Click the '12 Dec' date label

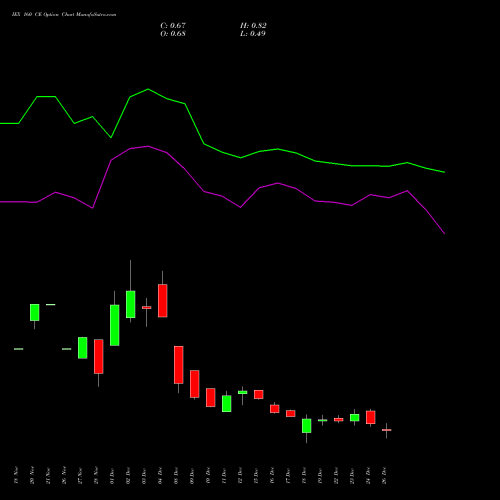point(240,475)
